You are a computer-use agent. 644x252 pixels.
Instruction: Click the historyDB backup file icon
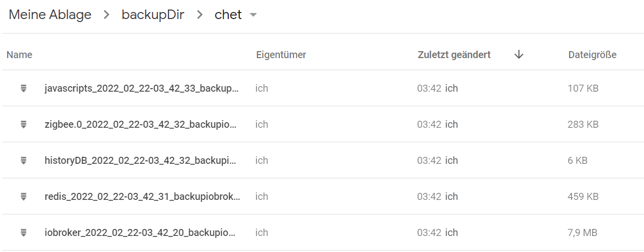coord(23,160)
